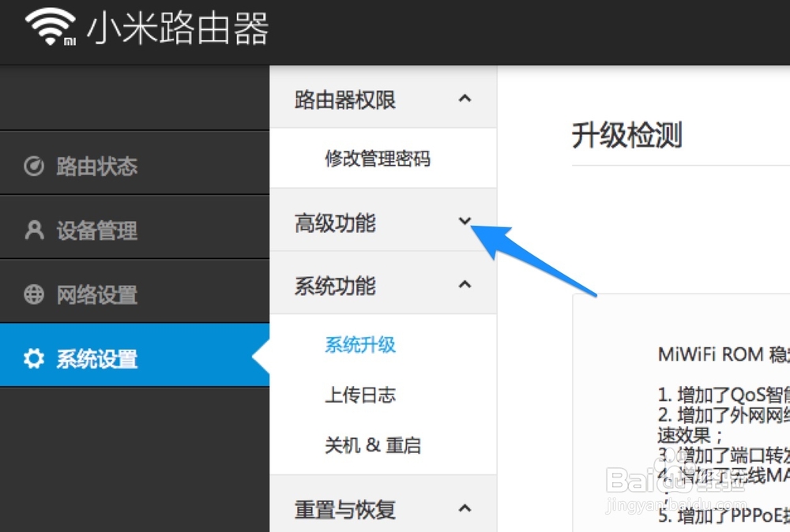Open the 路由状态 sidebar menu
Viewport: 790px width, 532px height.
(x=134, y=163)
